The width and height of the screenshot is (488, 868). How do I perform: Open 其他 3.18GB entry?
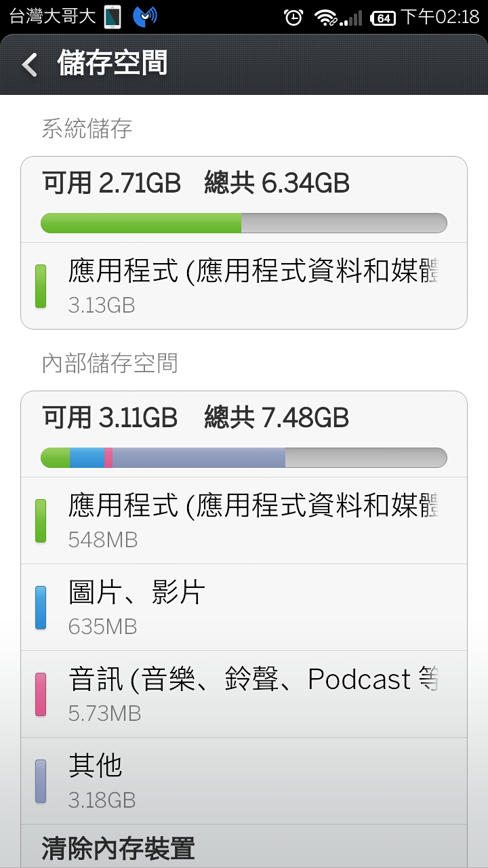[x=244, y=781]
